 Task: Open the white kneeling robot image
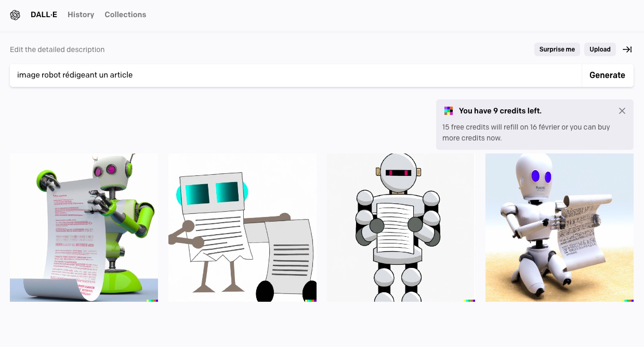point(559,227)
